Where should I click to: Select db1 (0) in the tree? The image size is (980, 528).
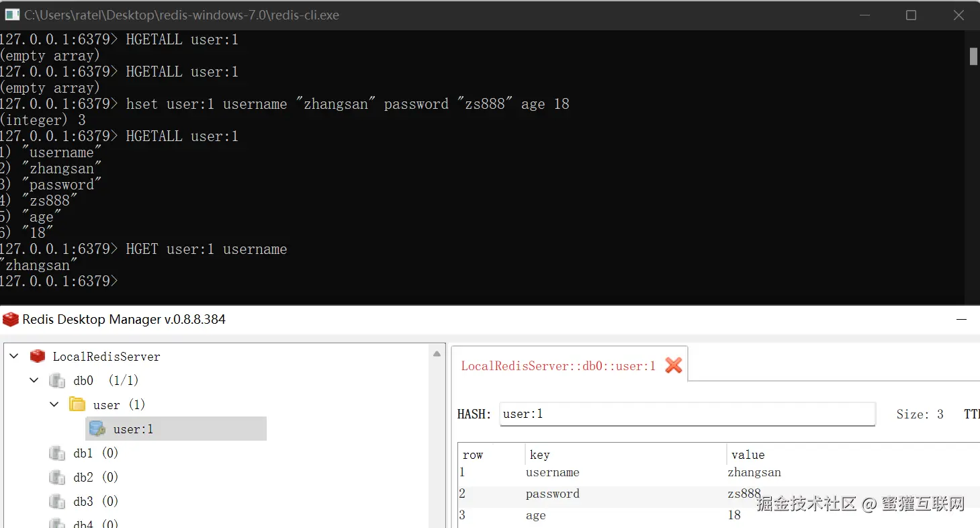coord(96,453)
